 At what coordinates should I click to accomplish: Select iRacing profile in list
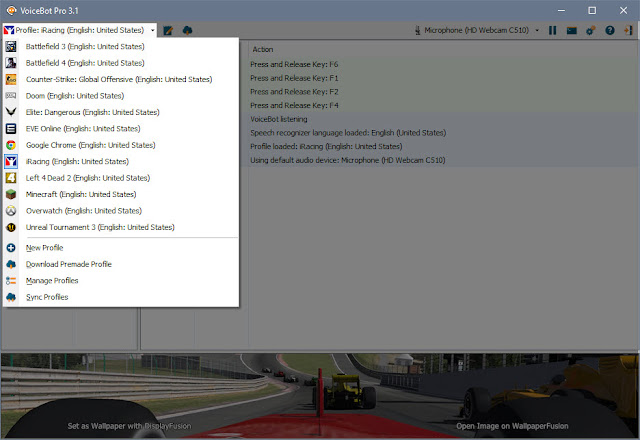coord(120,161)
